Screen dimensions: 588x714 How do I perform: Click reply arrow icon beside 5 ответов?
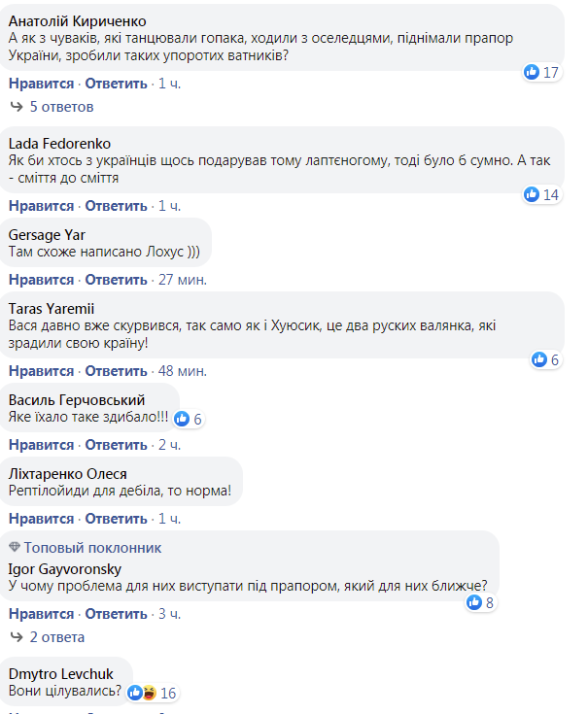[17, 106]
